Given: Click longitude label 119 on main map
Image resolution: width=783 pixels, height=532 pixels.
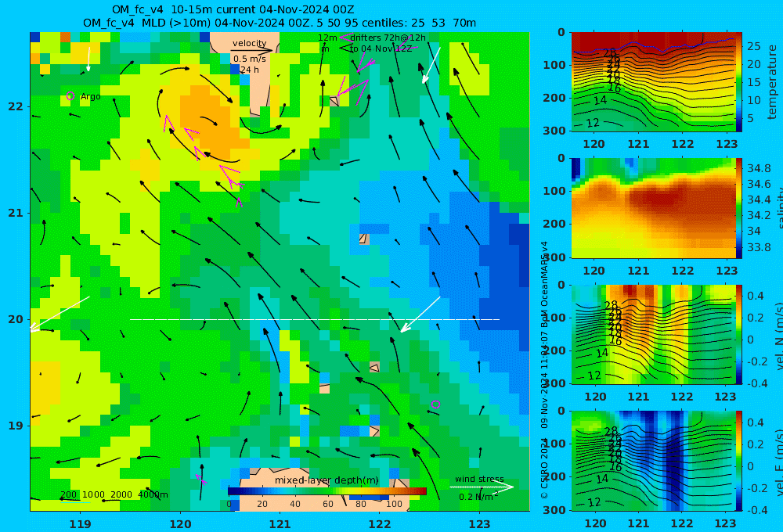Looking at the screenshot, I should (x=80, y=524).
